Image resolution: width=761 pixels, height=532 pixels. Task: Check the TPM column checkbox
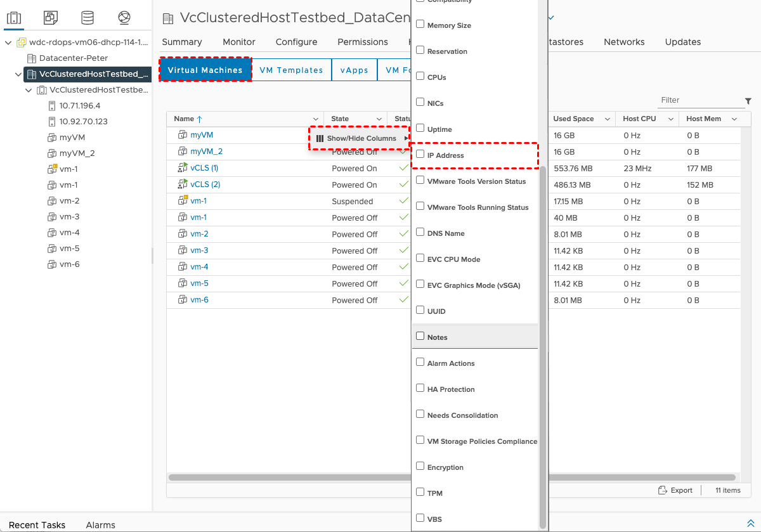420,492
